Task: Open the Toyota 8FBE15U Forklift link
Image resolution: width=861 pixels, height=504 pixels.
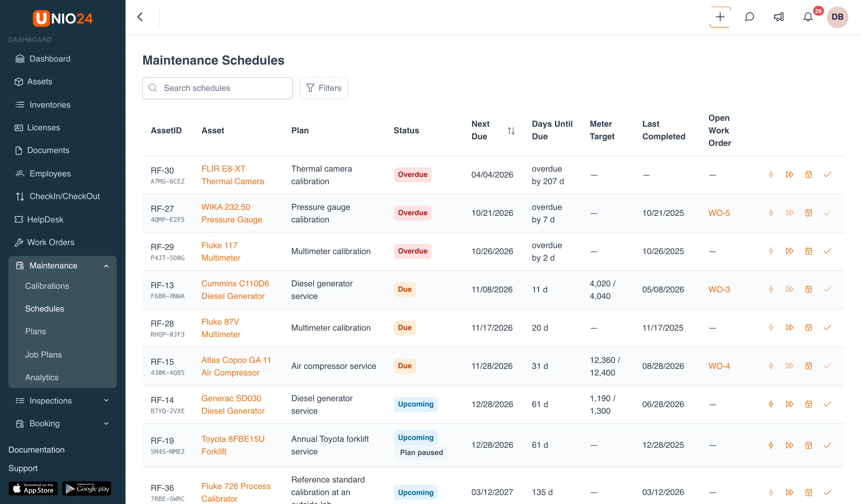Action: (233, 445)
